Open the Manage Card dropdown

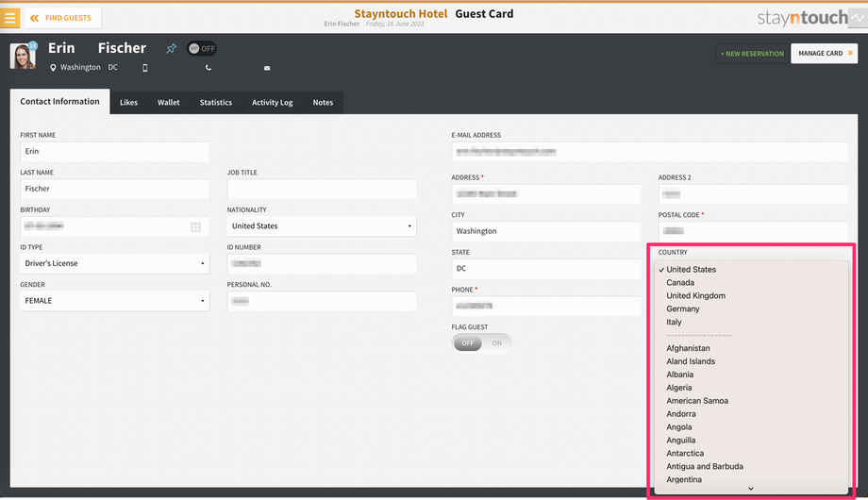tap(825, 53)
